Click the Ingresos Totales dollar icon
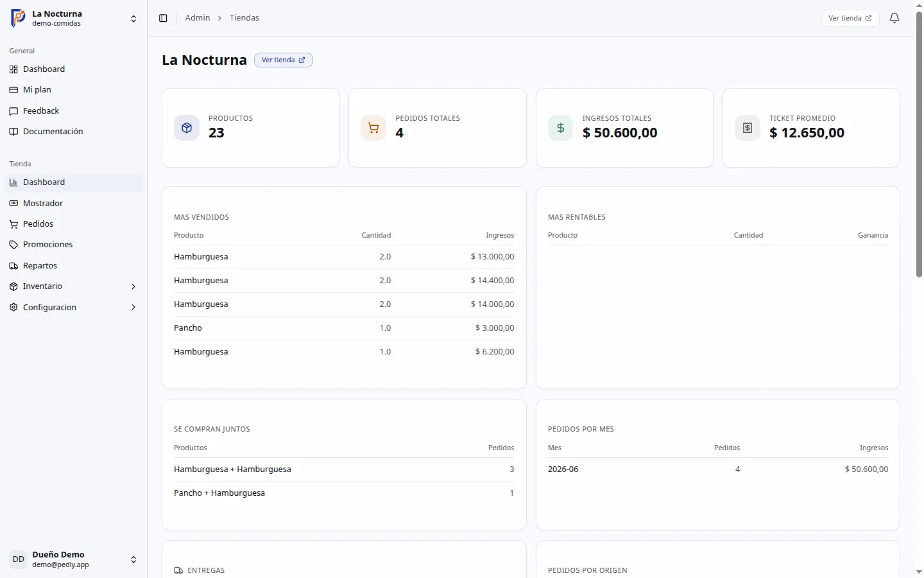This screenshot has height=578, width=924. coord(560,128)
